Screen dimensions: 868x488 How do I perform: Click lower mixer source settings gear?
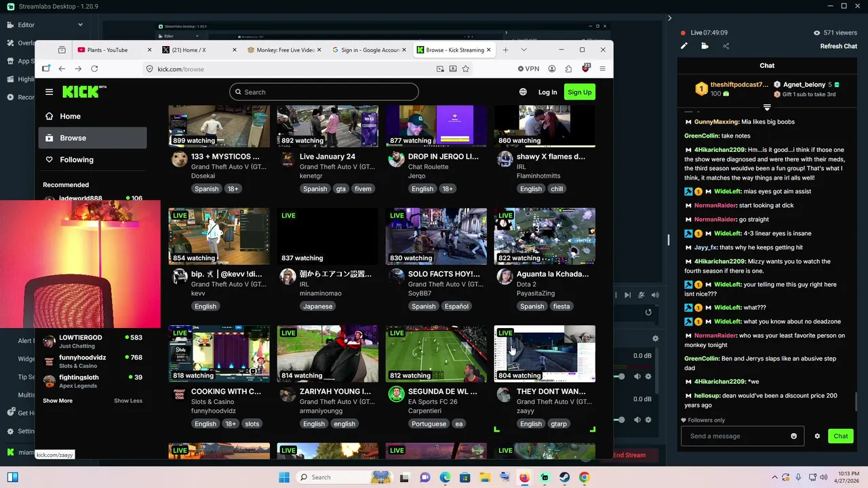648,420
